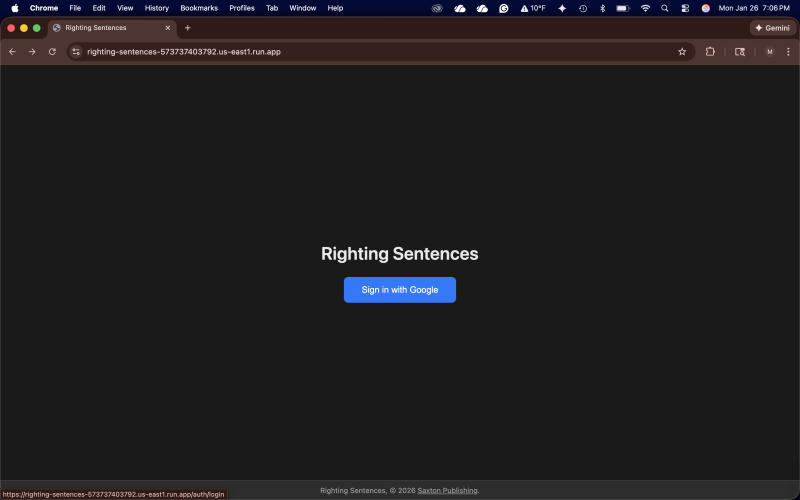Open the date and time Mon Jan 26
This screenshot has height=500, width=800.
tap(754, 8)
